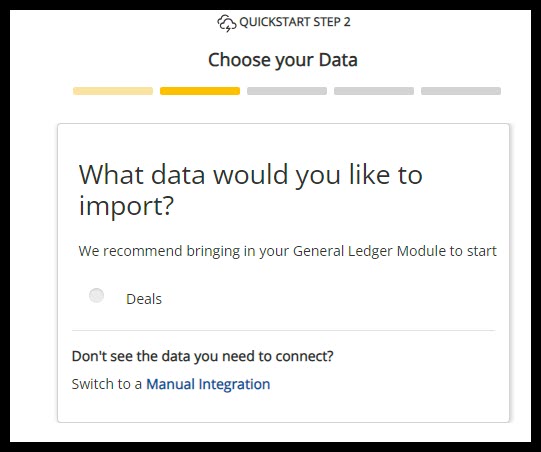Select the first pale yellow progress segment
This screenshot has width=541, height=452.
113,91
